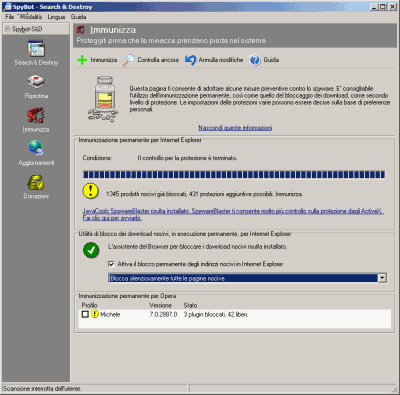Click the Controlla ancora magnifier icon
The width and height of the screenshot is (400, 395).
(129, 60)
